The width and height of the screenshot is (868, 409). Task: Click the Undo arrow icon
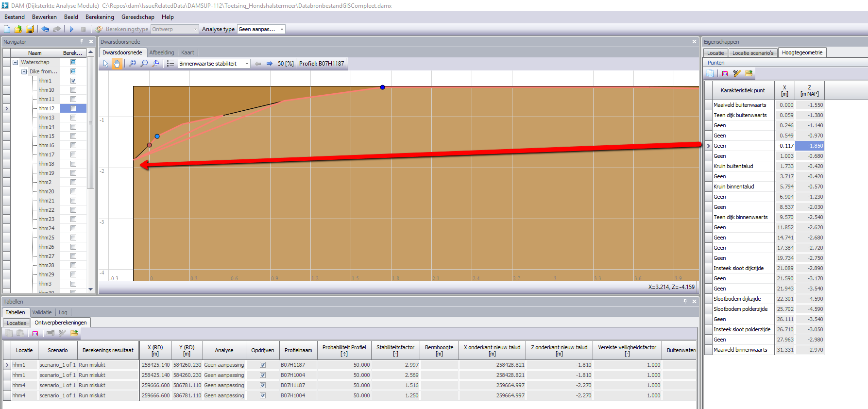pos(45,29)
